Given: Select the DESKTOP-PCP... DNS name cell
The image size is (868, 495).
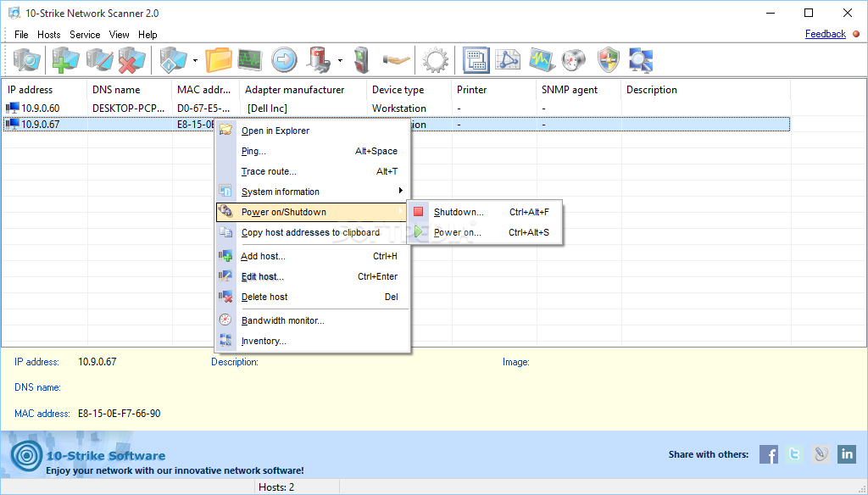Looking at the screenshot, I should tap(129, 108).
